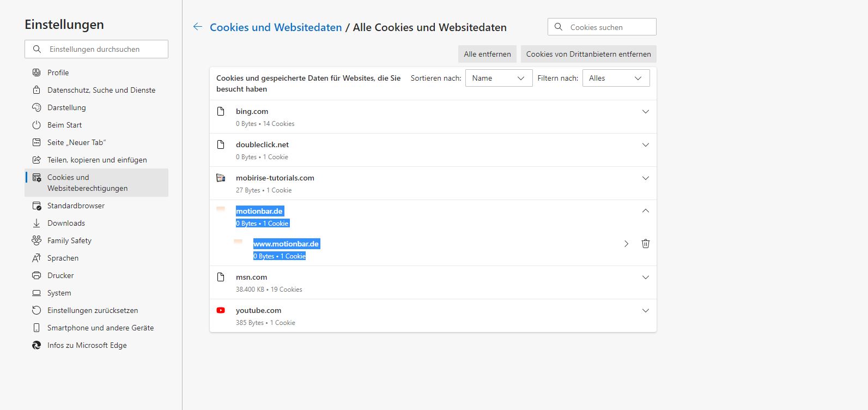Open Sprachen settings

click(96, 258)
